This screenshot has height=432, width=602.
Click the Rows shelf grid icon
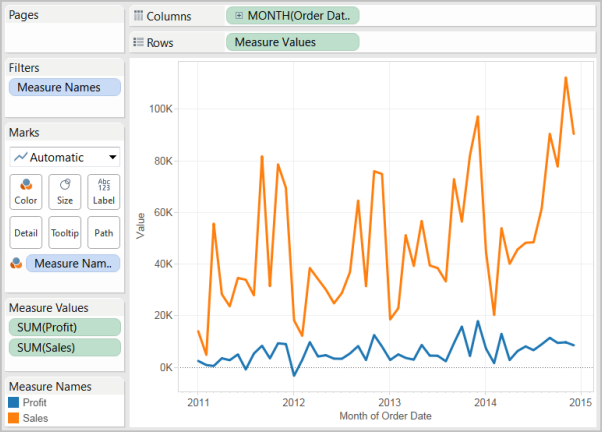[138, 43]
